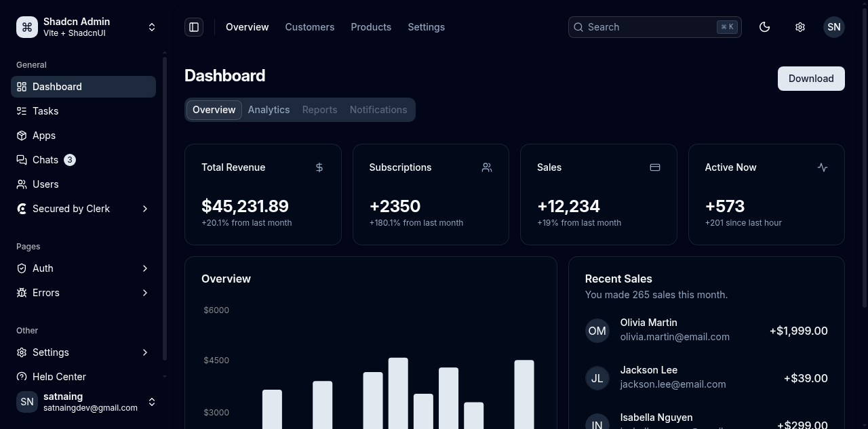
Task: Click the $45,231.89 revenue value
Action: tap(245, 206)
